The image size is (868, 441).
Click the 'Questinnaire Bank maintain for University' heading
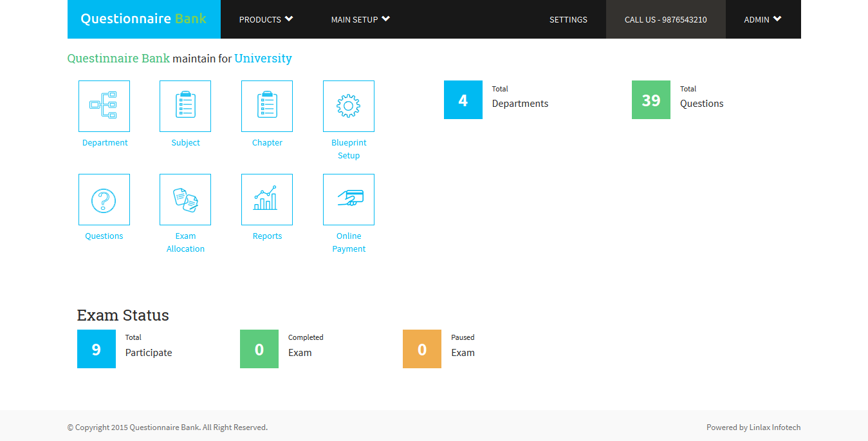(x=180, y=59)
